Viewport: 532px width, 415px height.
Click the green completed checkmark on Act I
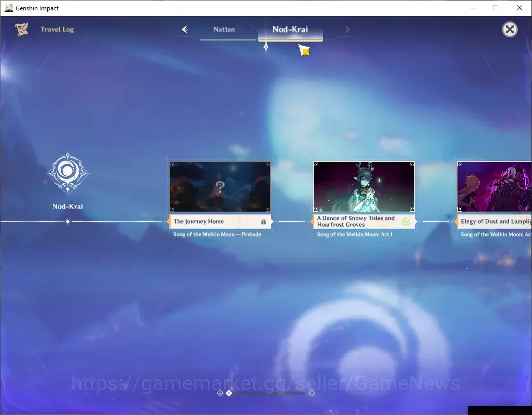pyautogui.click(x=406, y=222)
